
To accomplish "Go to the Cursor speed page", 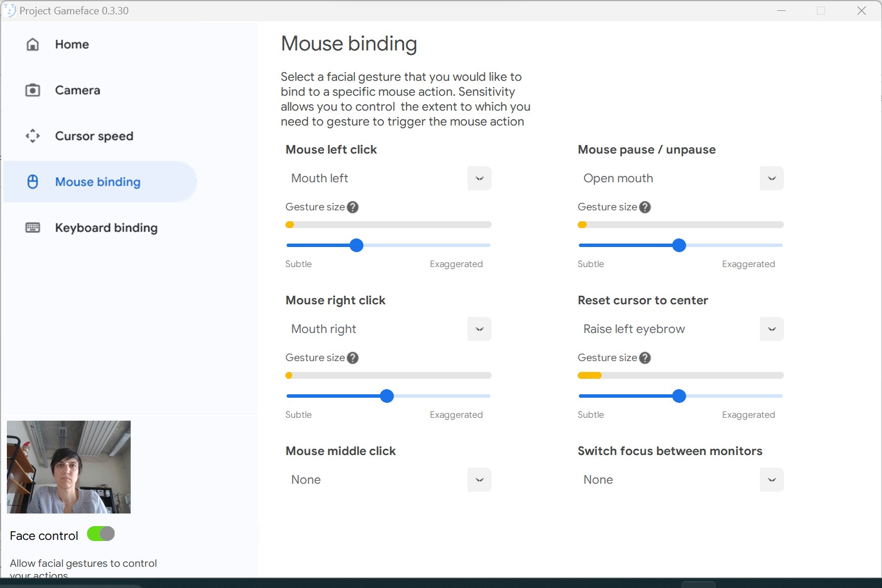I will click(94, 136).
